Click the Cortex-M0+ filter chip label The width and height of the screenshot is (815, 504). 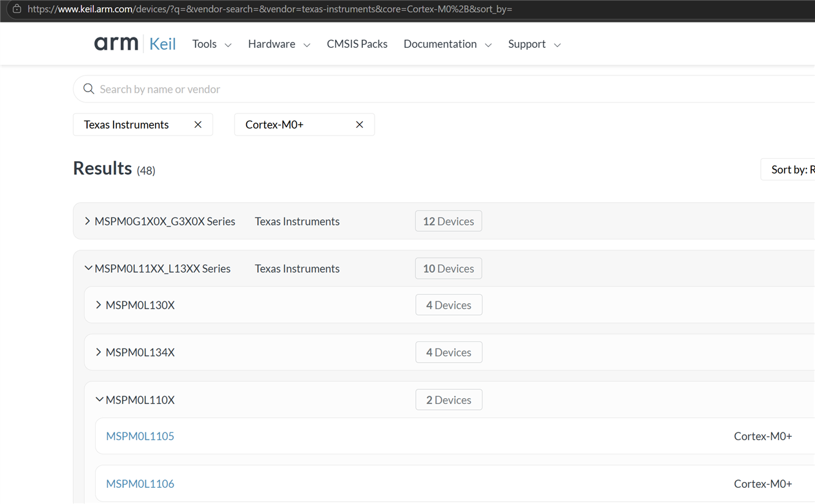274,125
